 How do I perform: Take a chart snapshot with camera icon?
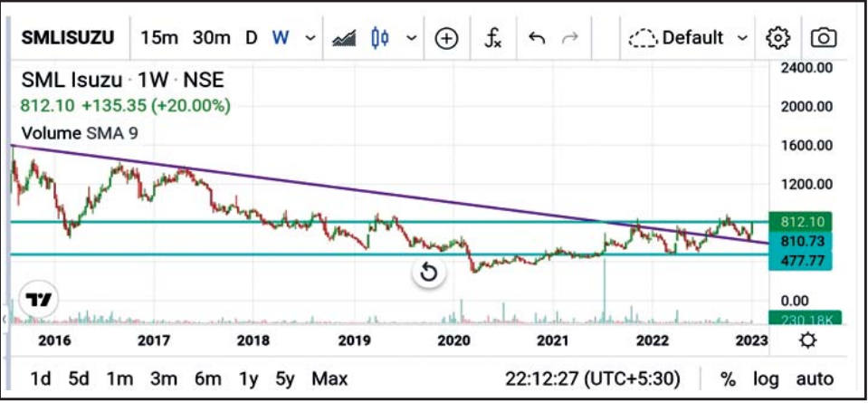[824, 38]
